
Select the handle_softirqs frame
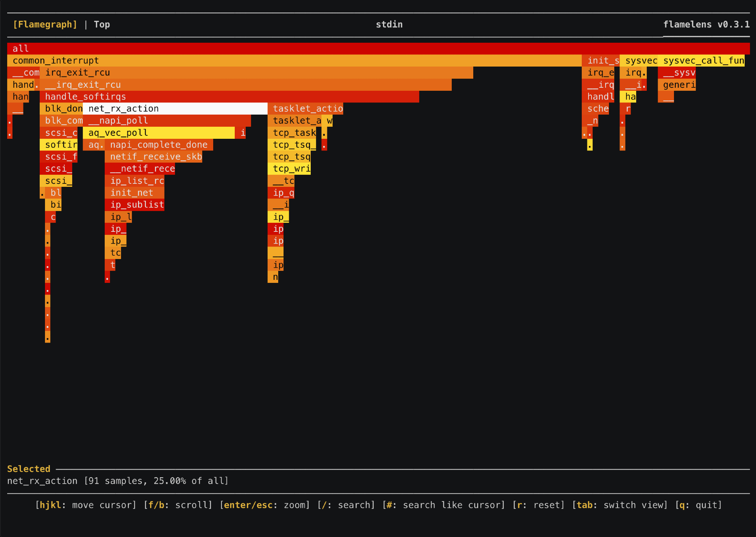click(x=229, y=97)
